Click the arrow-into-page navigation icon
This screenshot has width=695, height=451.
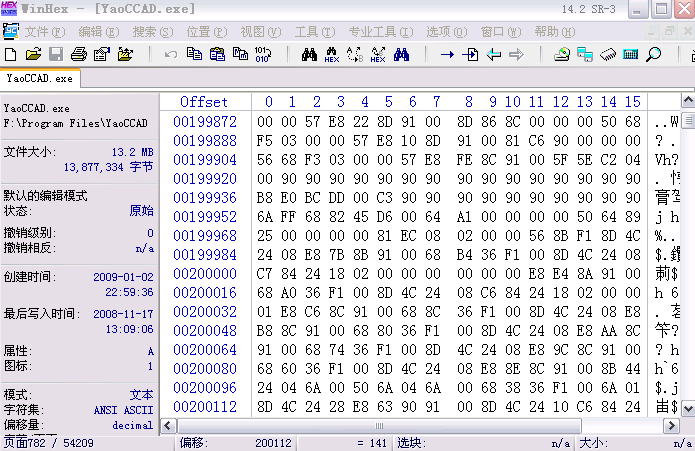(470, 54)
